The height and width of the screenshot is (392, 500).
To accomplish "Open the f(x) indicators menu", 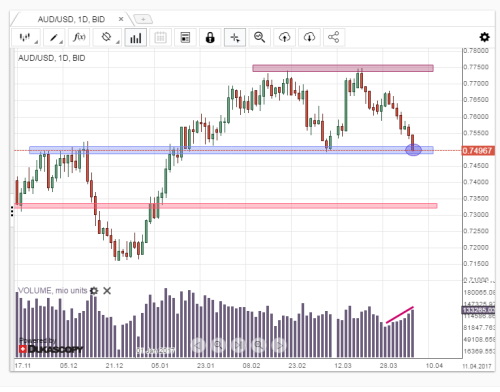I will (x=79, y=37).
